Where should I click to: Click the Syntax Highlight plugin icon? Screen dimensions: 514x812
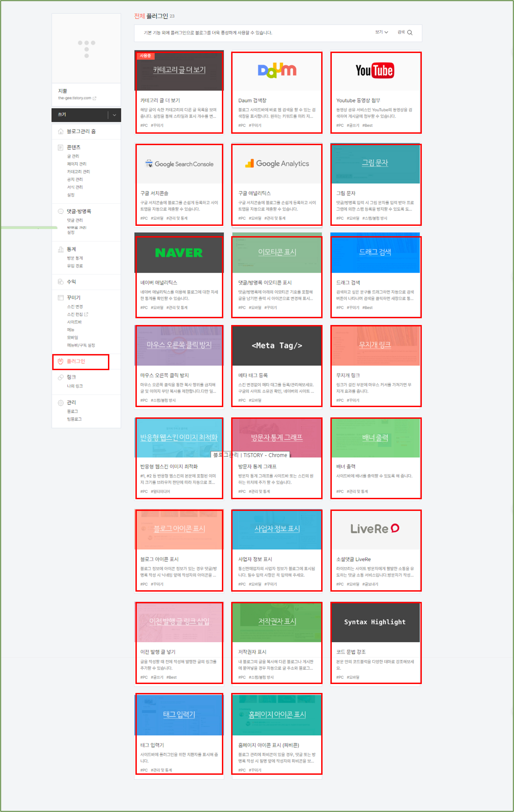click(x=375, y=623)
